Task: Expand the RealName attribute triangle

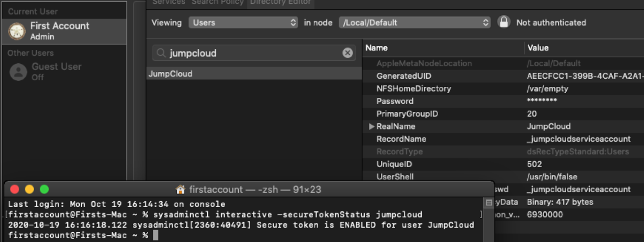Action: pyautogui.click(x=372, y=126)
